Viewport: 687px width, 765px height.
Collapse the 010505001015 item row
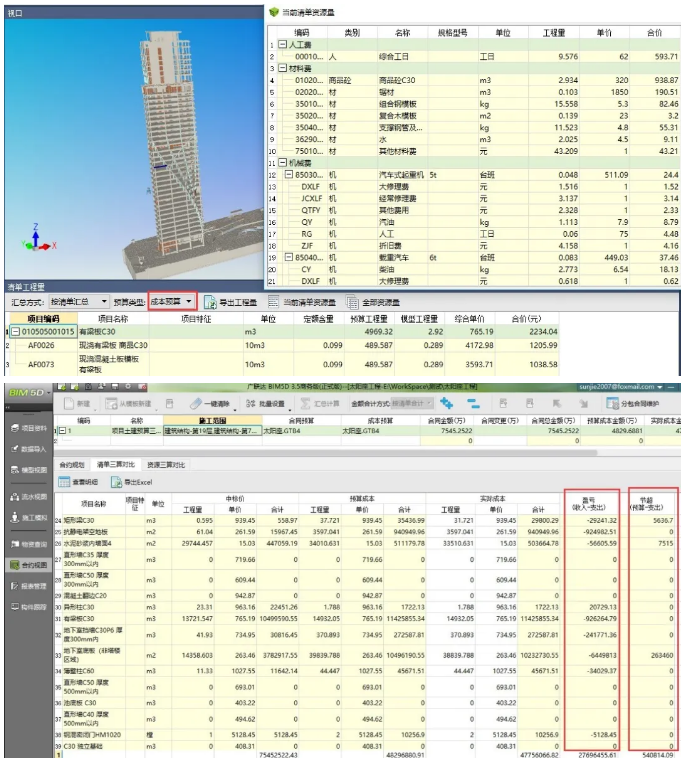16,332
